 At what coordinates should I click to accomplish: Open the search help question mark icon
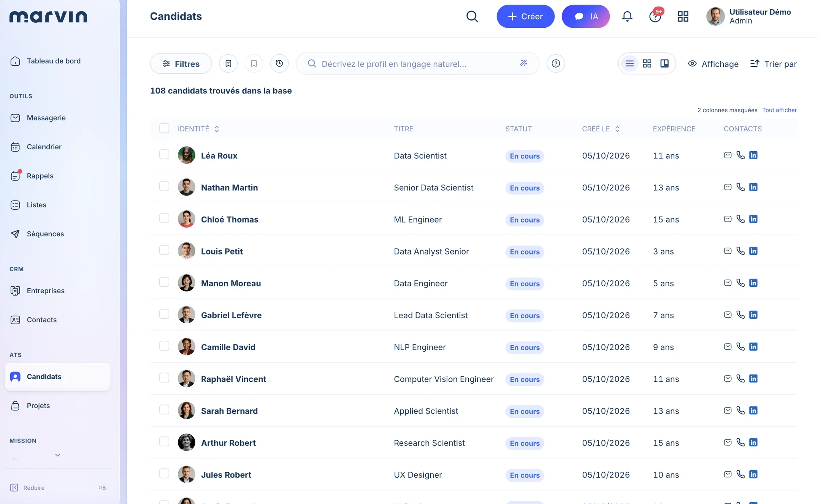[x=556, y=63]
